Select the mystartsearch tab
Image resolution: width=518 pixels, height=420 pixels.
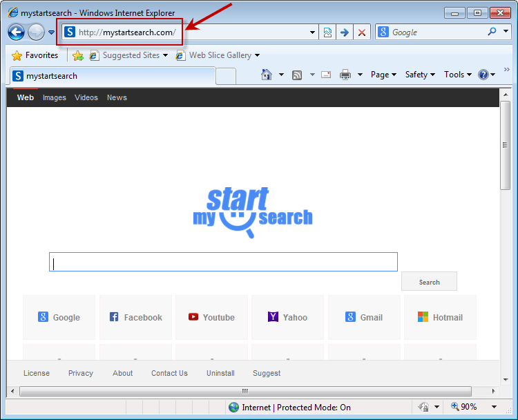coord(113,76)
